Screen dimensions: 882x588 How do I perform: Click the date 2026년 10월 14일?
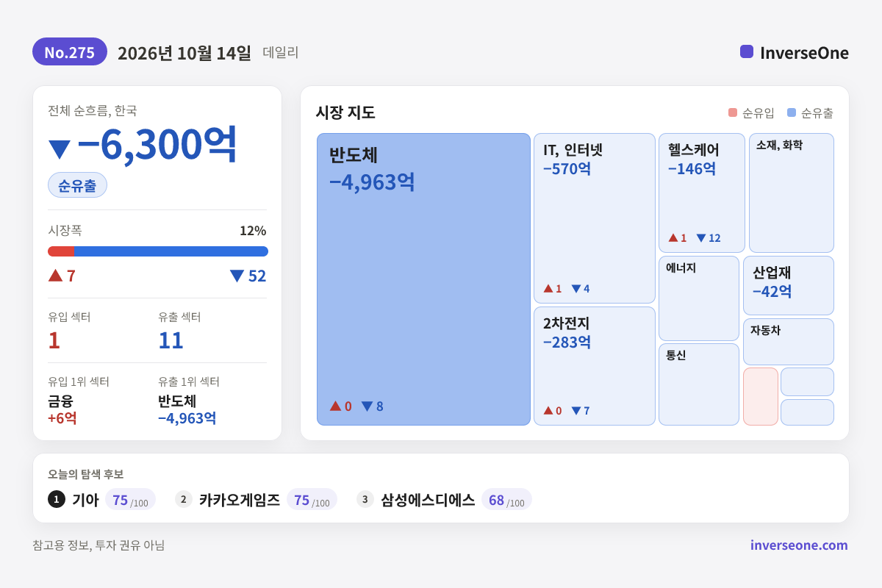coord(184,53)
